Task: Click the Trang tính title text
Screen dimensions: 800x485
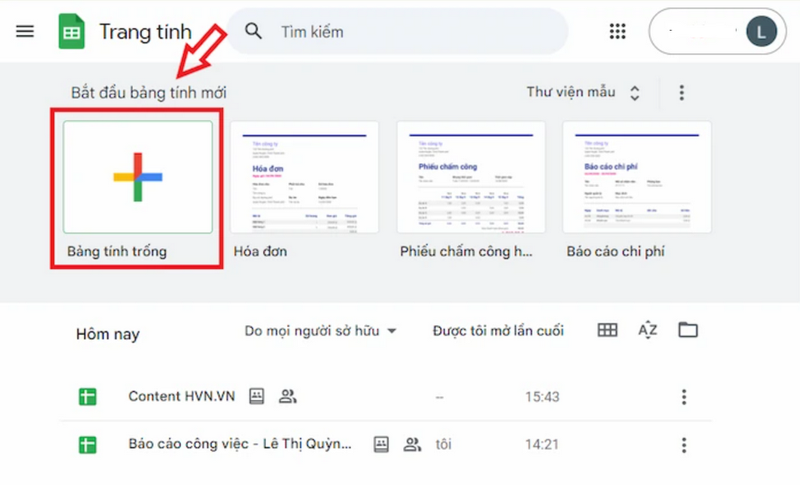Action: (145, 32)
